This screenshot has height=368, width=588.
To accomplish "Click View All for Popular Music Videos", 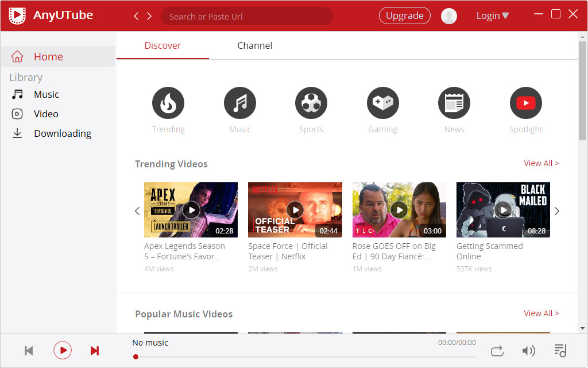I will click(x=541, y=313).
